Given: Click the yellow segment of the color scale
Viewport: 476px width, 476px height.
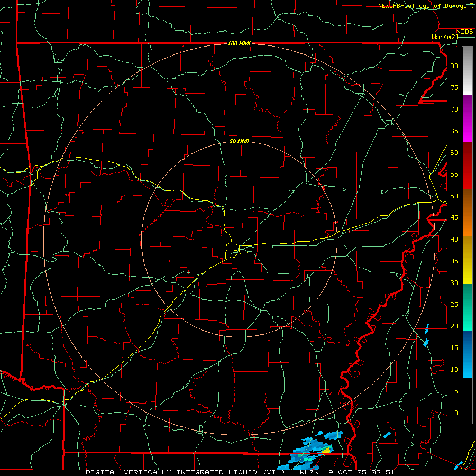Looking at the screenshot, I should [x=467, y=260].
